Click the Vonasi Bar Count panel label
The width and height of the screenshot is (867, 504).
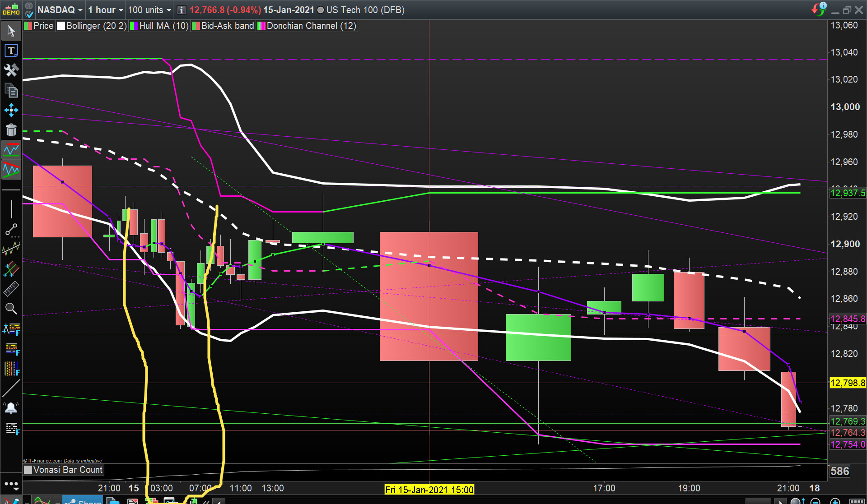point(68,470)
